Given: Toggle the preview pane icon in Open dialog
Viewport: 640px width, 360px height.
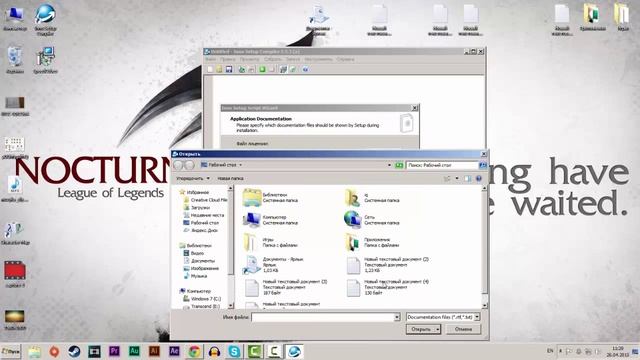Looking at the screenshot, I should click(x=468, y=179).
